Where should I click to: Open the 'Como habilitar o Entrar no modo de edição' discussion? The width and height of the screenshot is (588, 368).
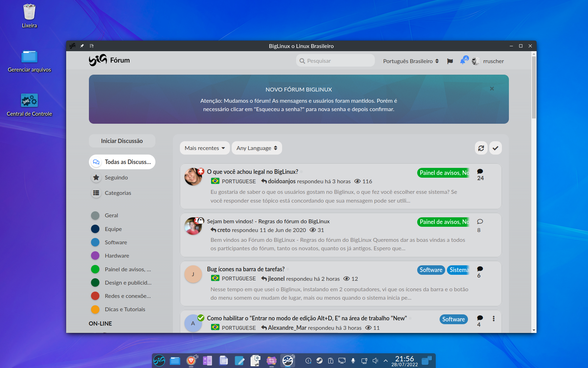click(307, 318)
